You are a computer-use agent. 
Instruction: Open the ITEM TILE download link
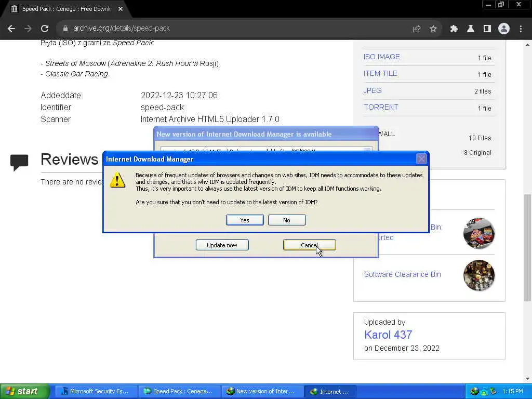(x=380, y=73)
